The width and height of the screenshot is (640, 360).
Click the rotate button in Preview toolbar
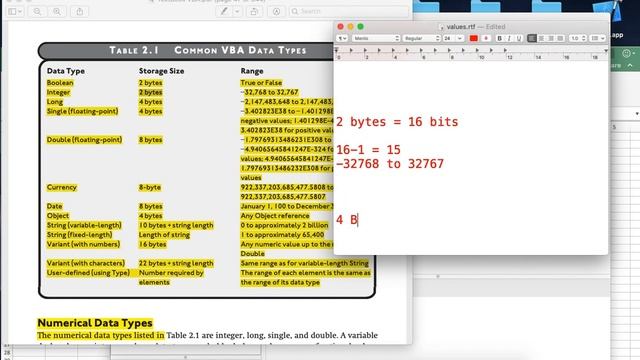click(254, 11)
